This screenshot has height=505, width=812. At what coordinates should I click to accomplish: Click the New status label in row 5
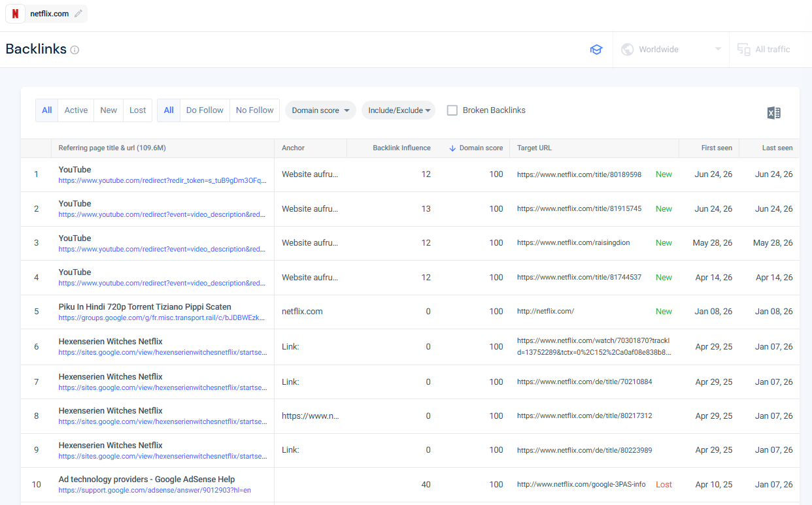click(x=664, y=312)
